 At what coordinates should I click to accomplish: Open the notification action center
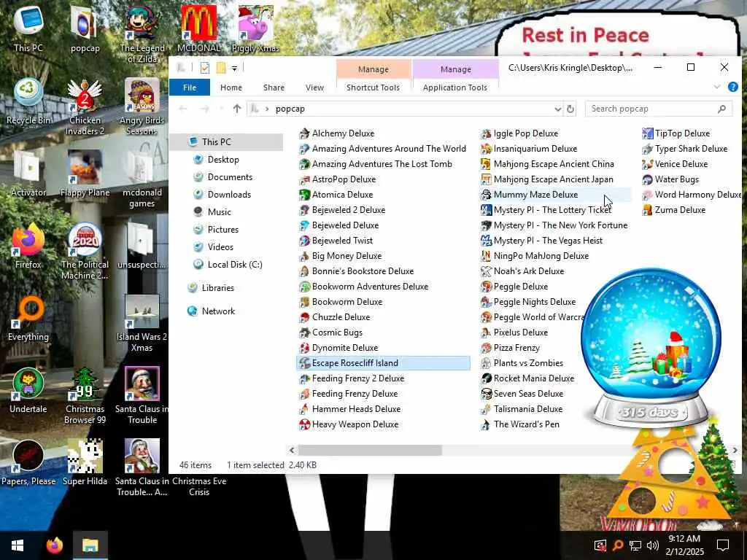point(723,545)
